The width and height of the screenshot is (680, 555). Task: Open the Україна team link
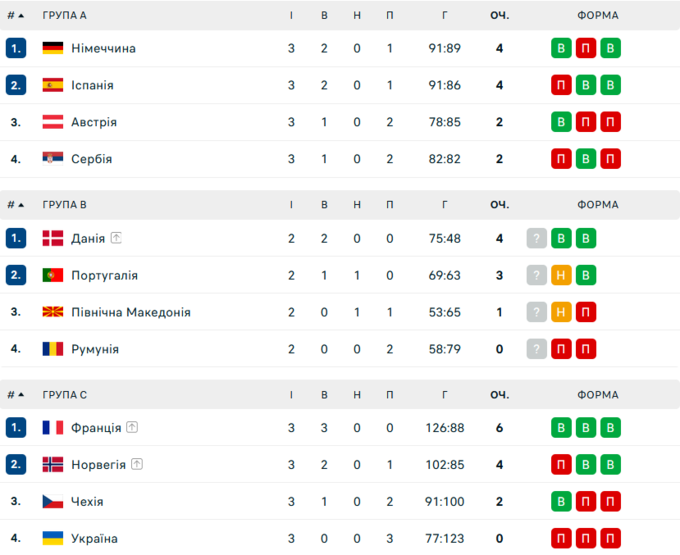tap(94, 538)
